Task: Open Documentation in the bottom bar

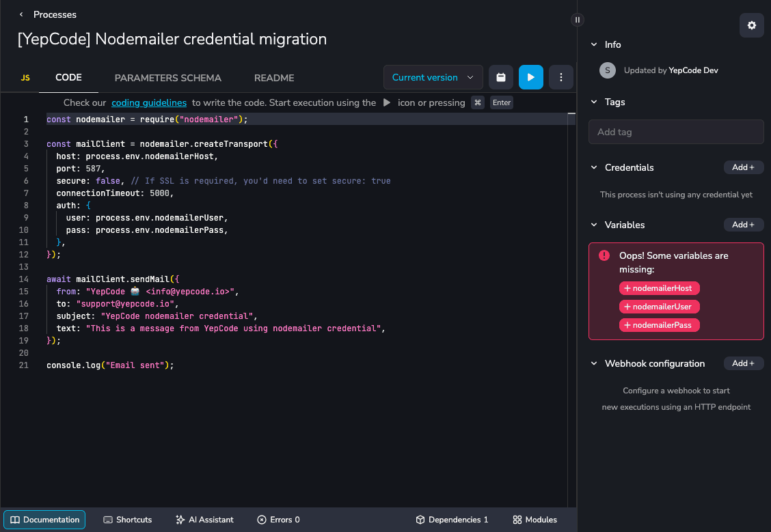Action: click(x=44, y=520)
